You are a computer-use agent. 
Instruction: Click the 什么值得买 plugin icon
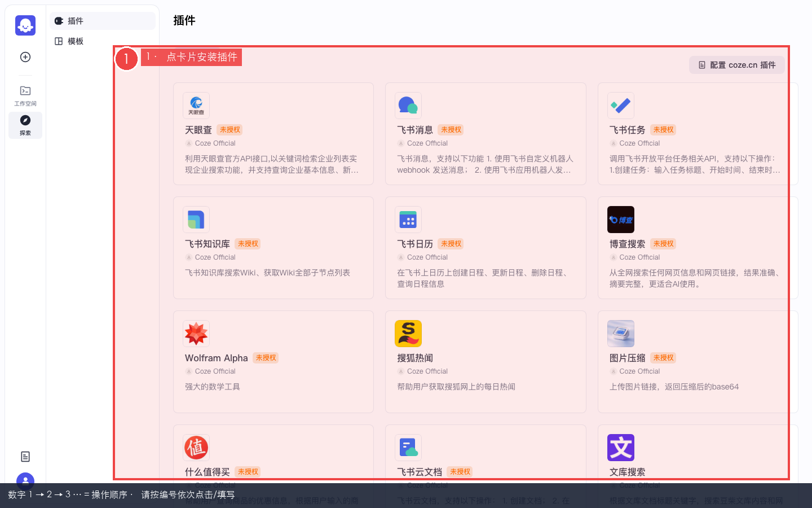(196, 448)
